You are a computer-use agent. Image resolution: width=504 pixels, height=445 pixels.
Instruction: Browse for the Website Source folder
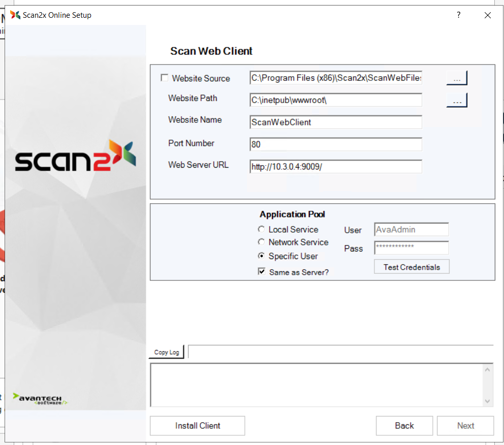(x=456, y=78)
